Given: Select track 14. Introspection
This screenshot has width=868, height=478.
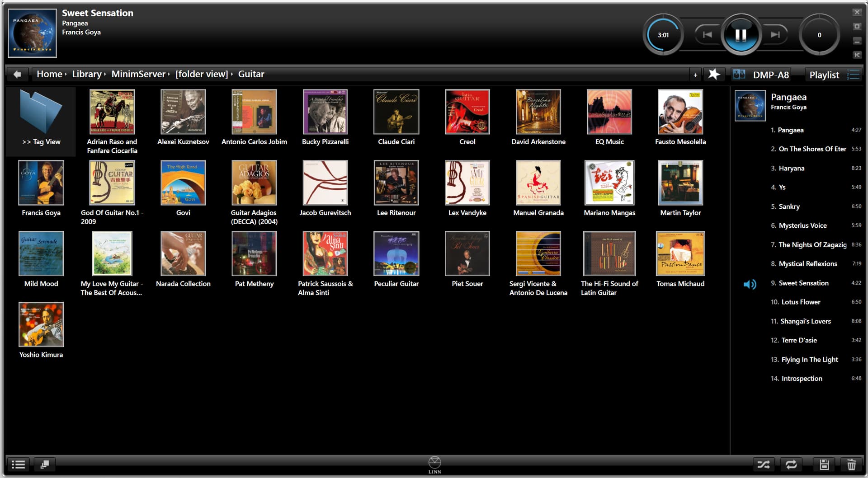Looking at the screenshot, I should 798,379.
